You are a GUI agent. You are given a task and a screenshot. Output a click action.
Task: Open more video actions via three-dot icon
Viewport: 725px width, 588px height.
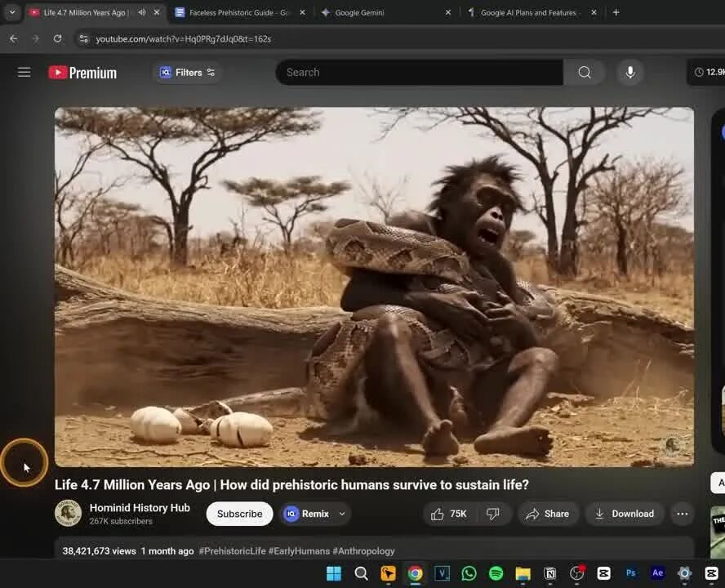point(683,514)
